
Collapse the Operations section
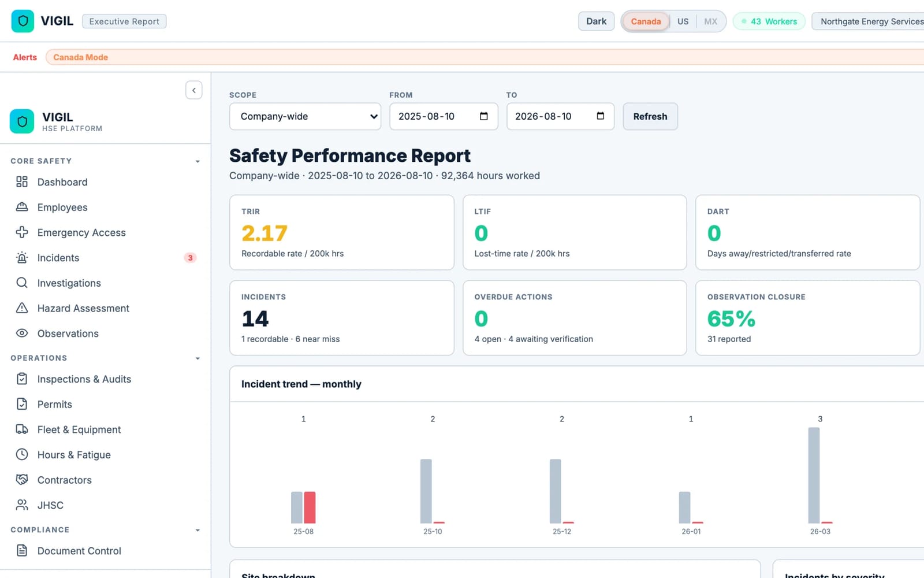[x=198, y=358]
